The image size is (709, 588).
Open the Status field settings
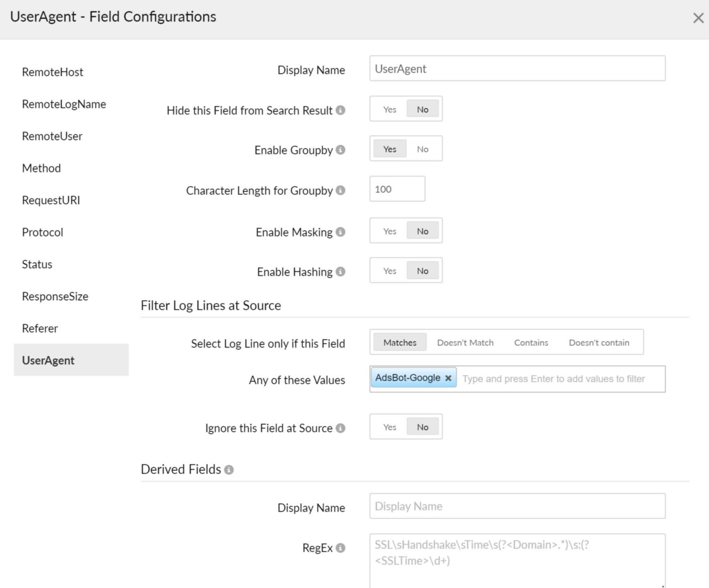click(x=37, y=264)
